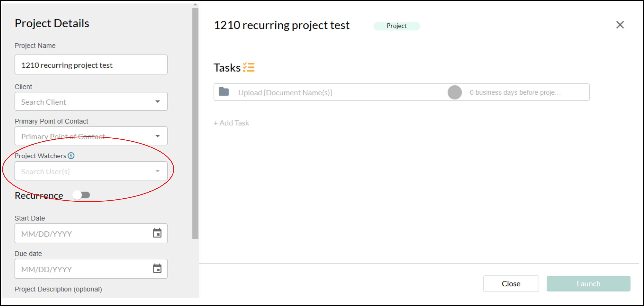
Task: Enable the Recurrence toggle switch
Action: [x=81, y=195]
